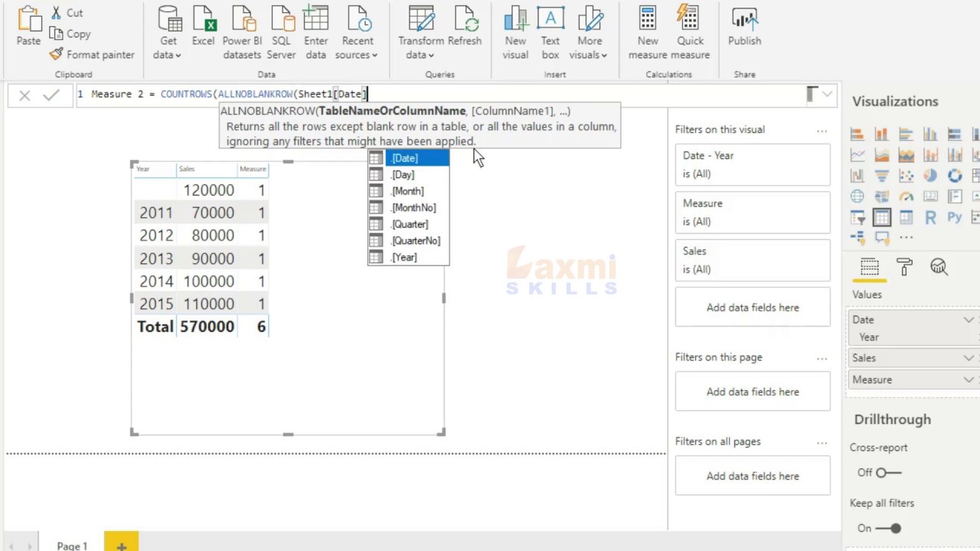
Task: Select the stacked bar chart visual
Action: click(x=857, y=135)
